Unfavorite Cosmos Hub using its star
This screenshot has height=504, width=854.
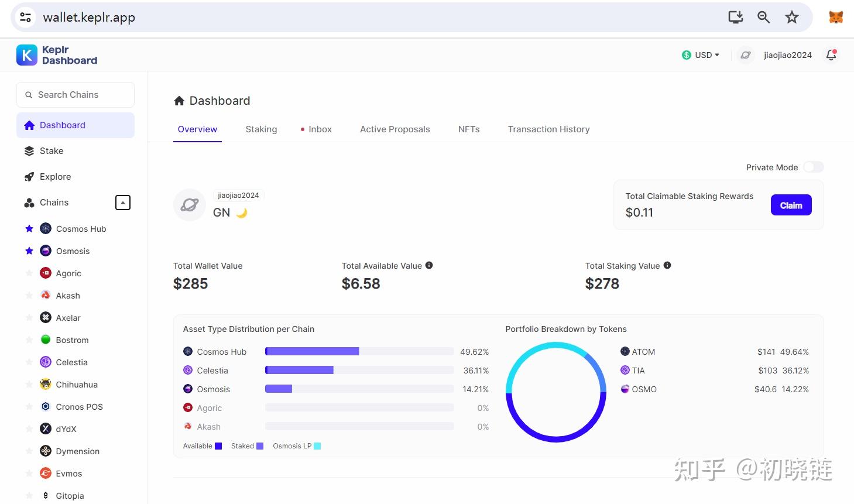pos(29,229)
